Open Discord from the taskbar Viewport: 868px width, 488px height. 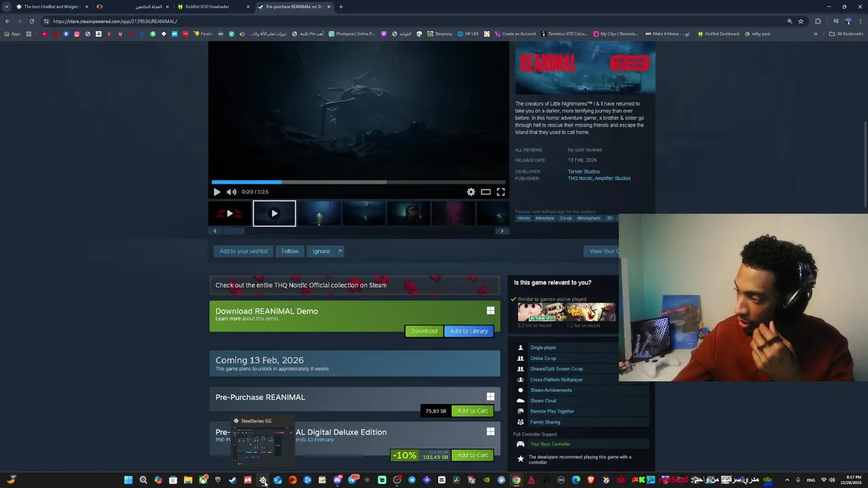coord(338,480)
